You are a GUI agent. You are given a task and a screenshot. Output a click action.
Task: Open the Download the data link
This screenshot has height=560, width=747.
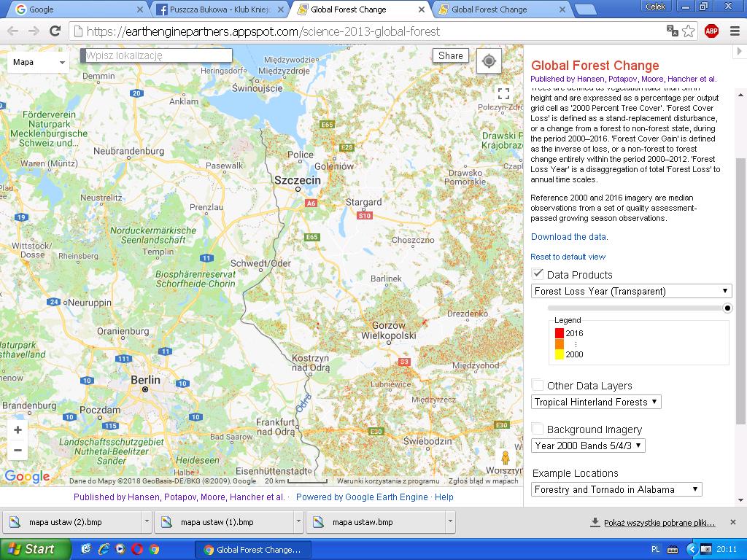pyautogui.click(x=569, y=237)
